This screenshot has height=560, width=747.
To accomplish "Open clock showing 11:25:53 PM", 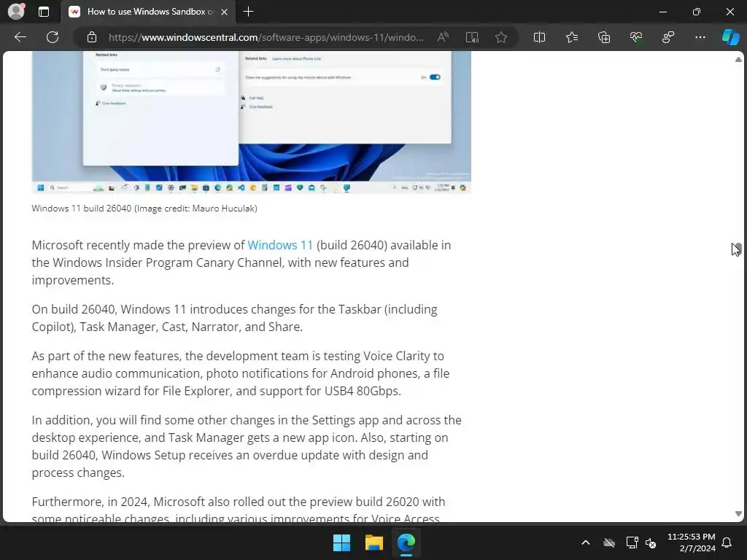I will point(692,542).
